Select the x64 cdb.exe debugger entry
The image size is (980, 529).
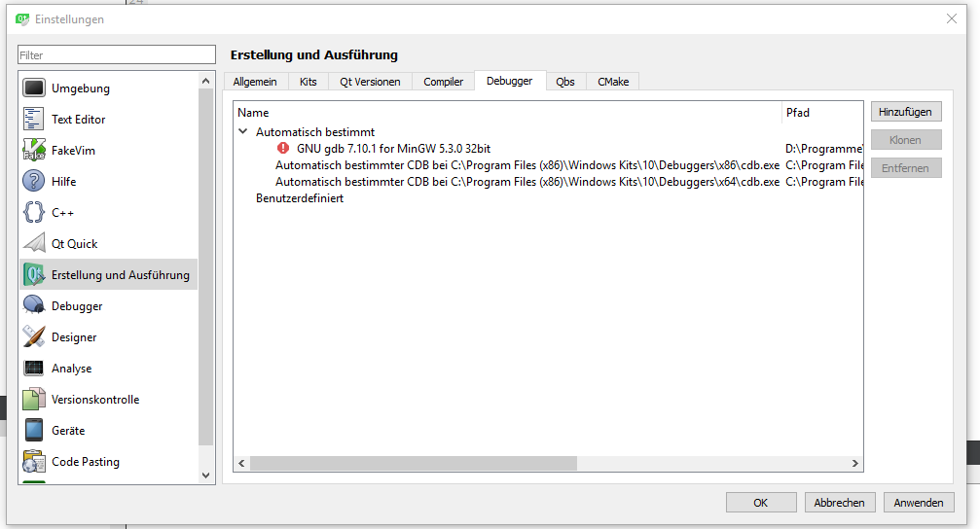(x=527, y=182)
